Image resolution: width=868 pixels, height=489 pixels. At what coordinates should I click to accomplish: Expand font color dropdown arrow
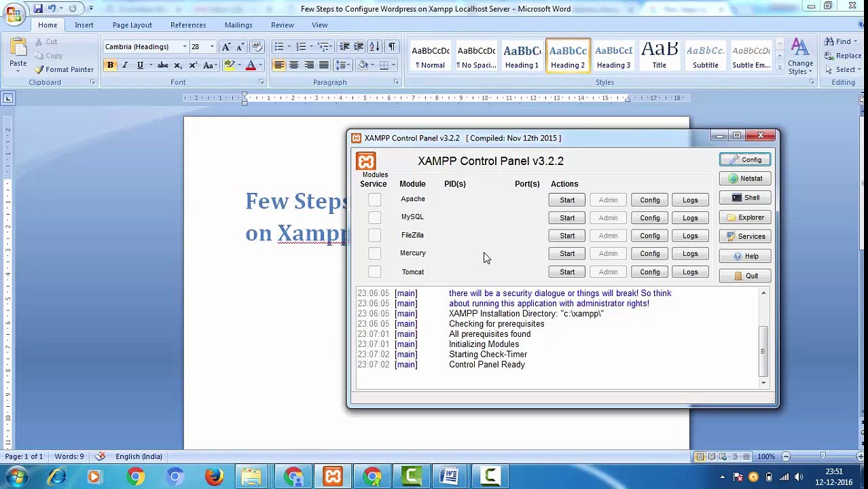pos(260,65)
